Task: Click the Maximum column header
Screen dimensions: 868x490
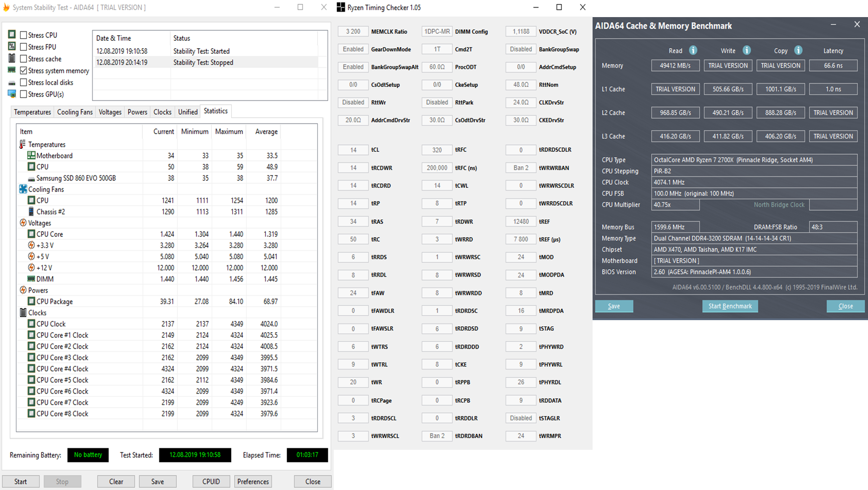Action: tap(229, 132)
